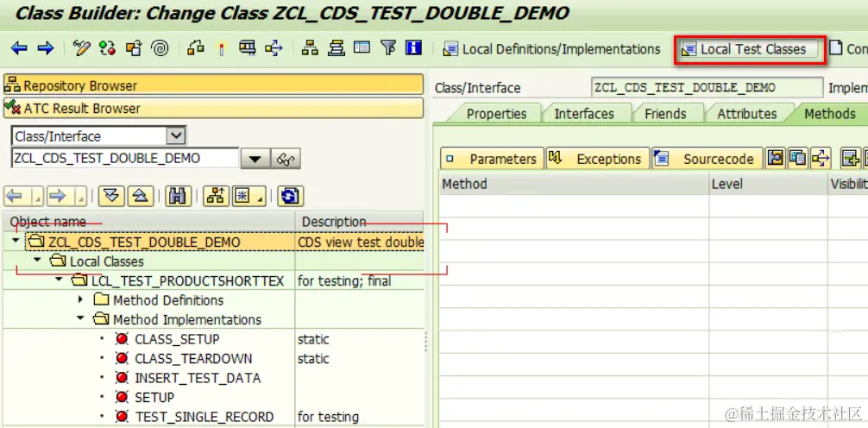Open the back navigation history small arrow
Image resolution: width=868 pixels, height=428 pixels.
coord(38,196)
